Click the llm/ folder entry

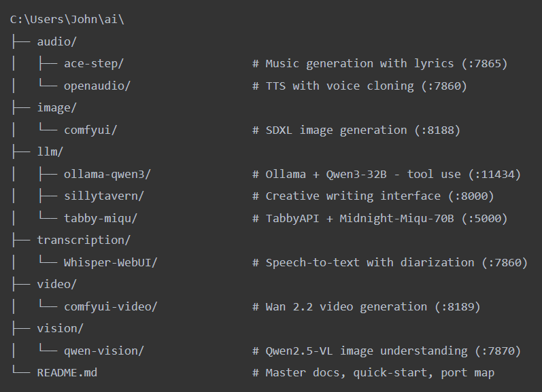[50, 152]
